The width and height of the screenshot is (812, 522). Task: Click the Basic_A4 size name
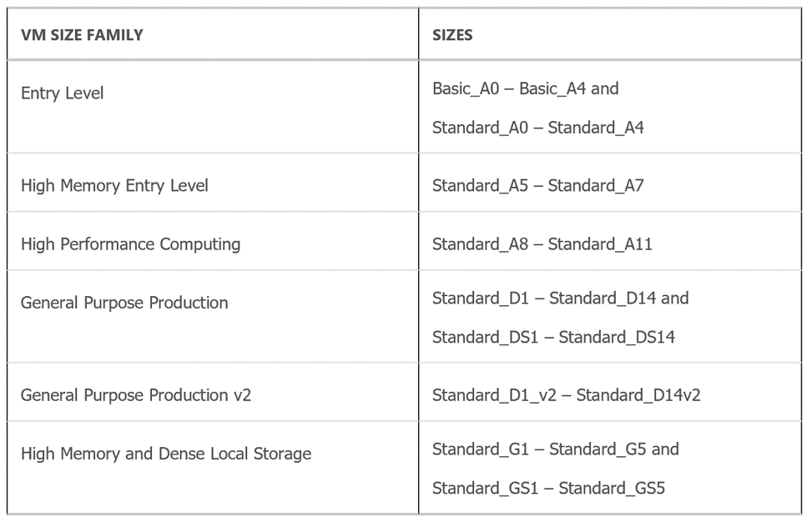coord(552,88)
